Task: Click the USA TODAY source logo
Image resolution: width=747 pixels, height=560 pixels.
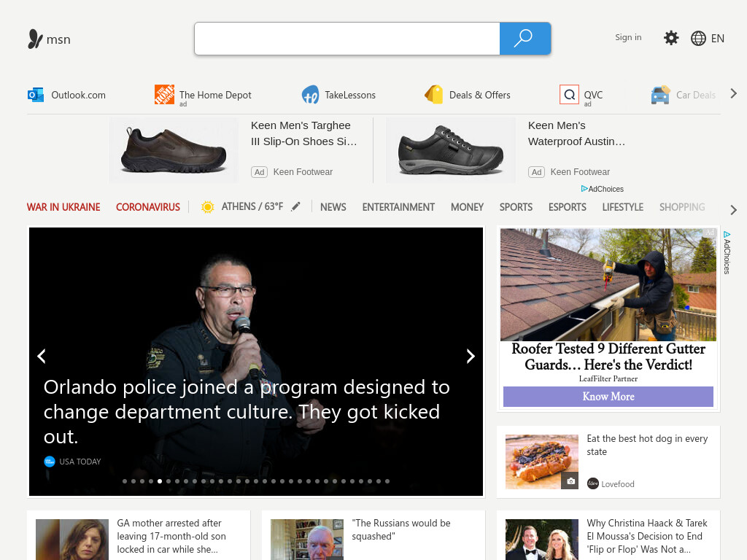Action: coord(50,462)
